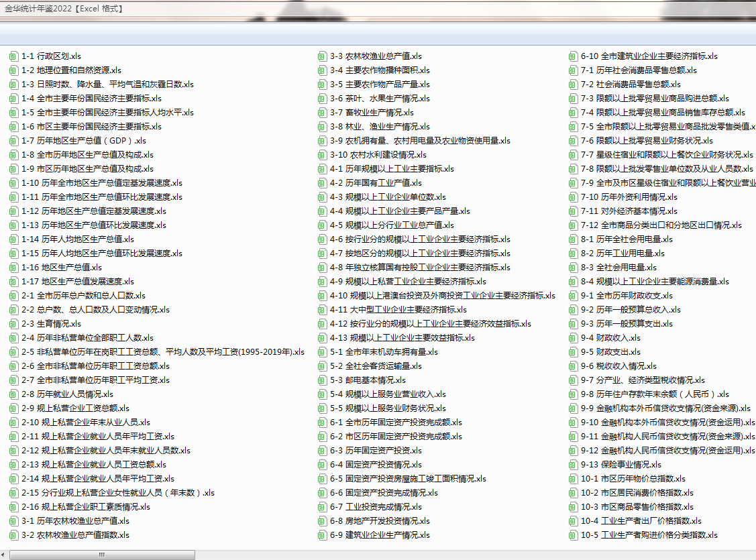Image resolution: width=756 pixels, height=560 pixels.
Task: Select file 4-1 历年规模以上工业主要指标.xls
Action: [392, 169]
